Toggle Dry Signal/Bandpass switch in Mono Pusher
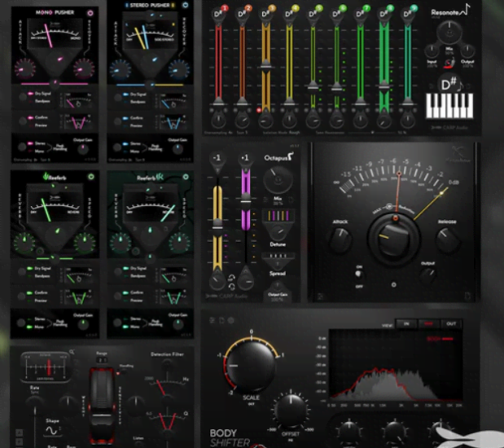 23,97
